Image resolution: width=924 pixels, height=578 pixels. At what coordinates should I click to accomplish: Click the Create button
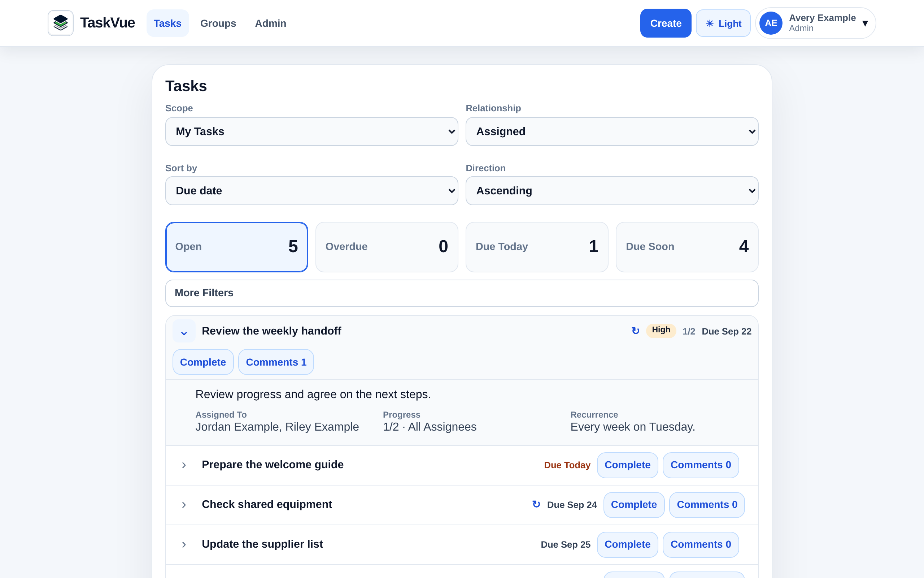point(666,23)
